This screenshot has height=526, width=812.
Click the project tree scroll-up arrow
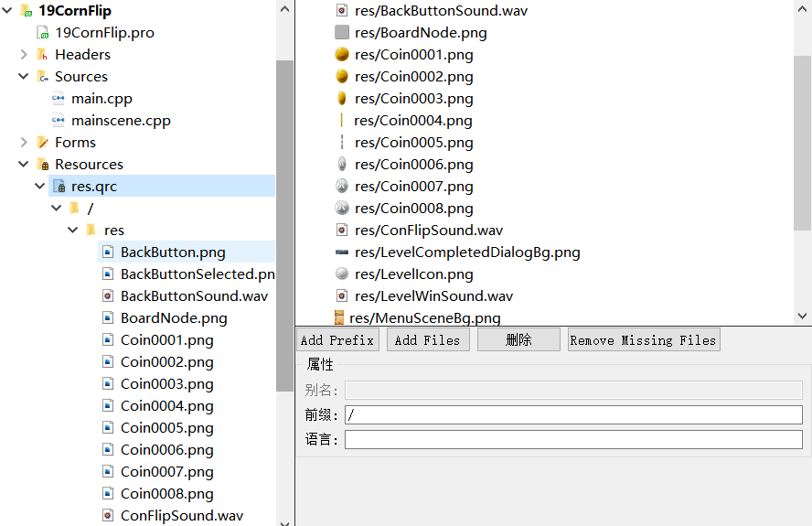(284, 9)
